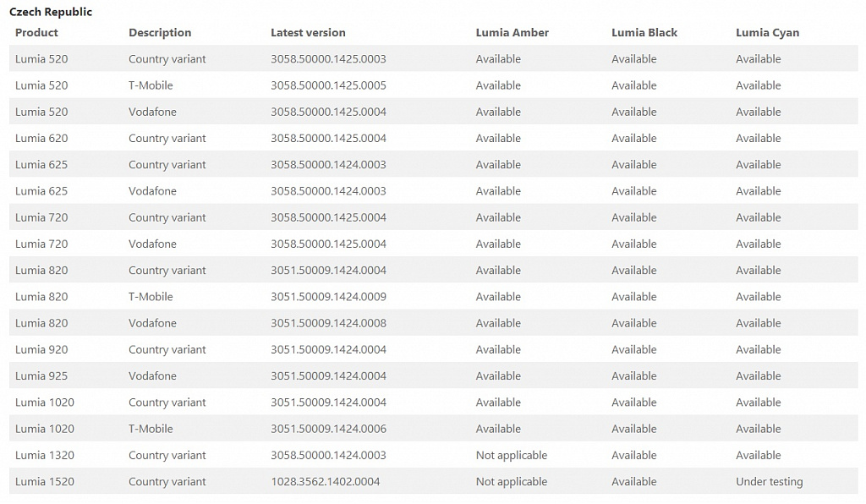866x504 pixels.
Task: Select the Lumia 920 product cell
Action: [x=41, y=349]
